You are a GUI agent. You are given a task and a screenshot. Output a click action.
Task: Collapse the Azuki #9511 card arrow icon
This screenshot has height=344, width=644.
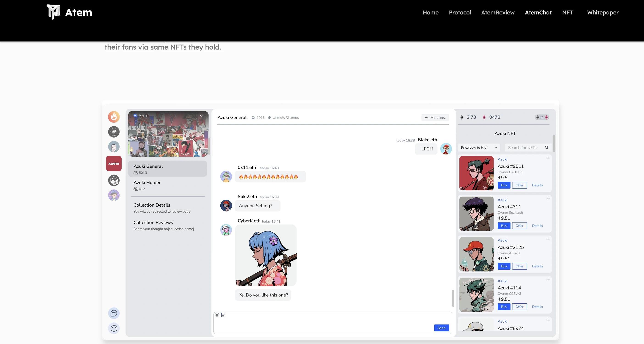pyautogui.click(x=548, y=158)
